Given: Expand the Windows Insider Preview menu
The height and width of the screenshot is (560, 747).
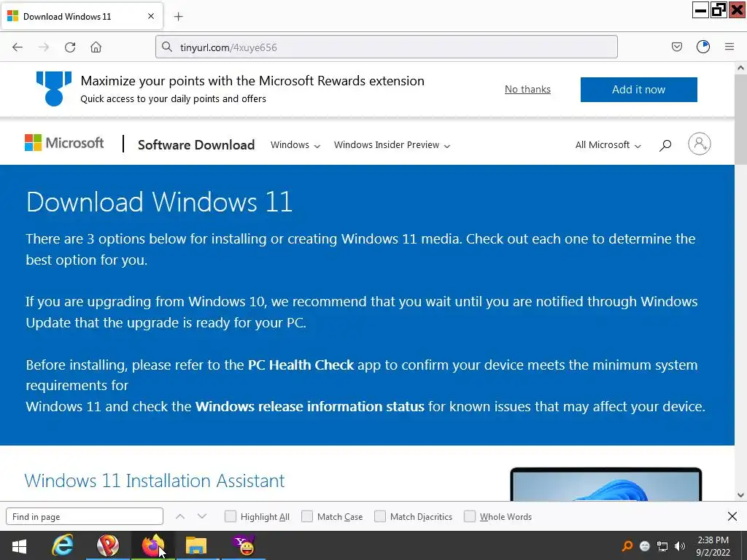Looking at the screenshot, I should tap(392, 145).
